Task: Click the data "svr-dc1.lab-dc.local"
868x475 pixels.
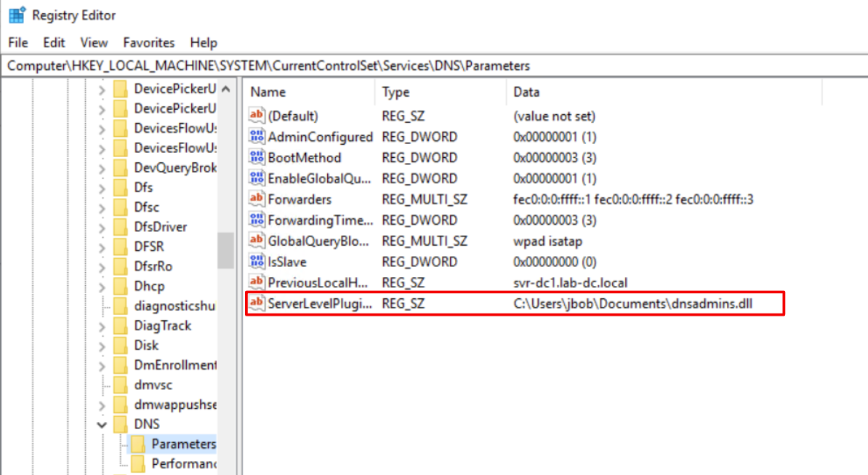Action: (570, 283)
